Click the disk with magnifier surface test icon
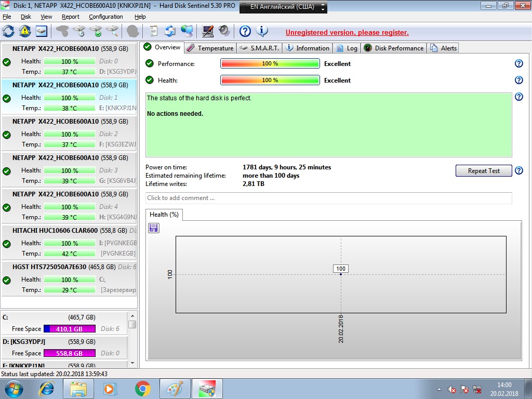Image resolution: width=532 pixels, height=399 pixels. [112, 31]
